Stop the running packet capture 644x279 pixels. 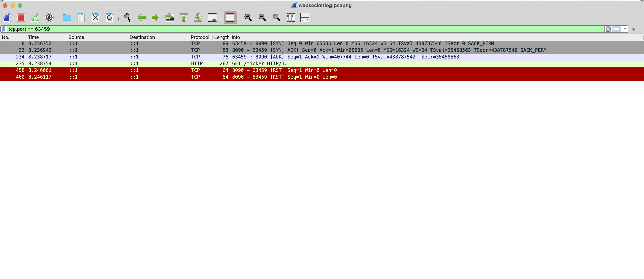point(21,18)
